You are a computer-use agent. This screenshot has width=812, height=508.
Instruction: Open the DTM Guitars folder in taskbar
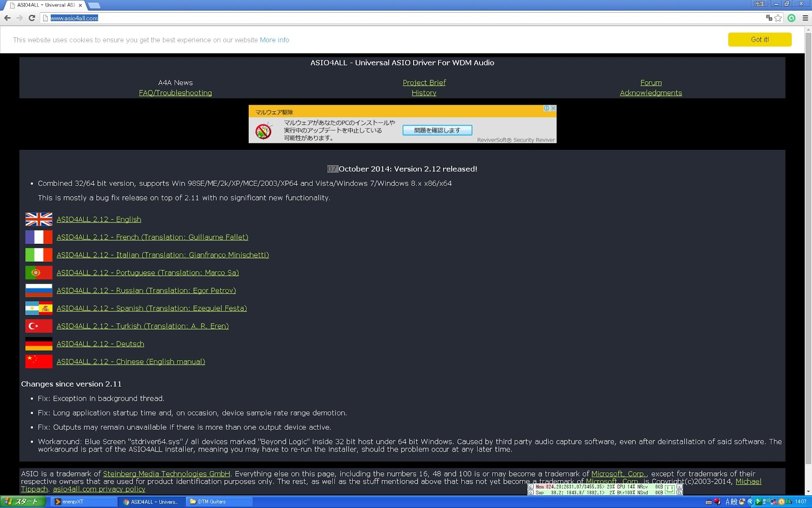(219, 501)
